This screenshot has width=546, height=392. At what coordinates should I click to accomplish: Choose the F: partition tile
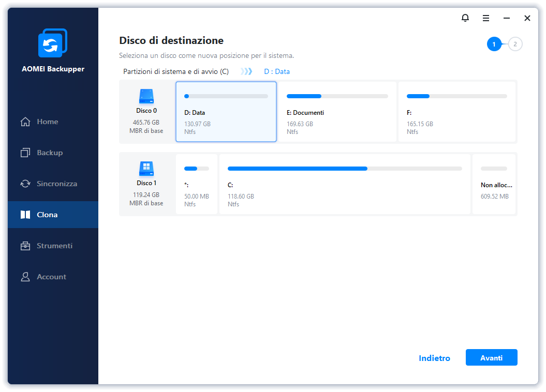[457, 112]
